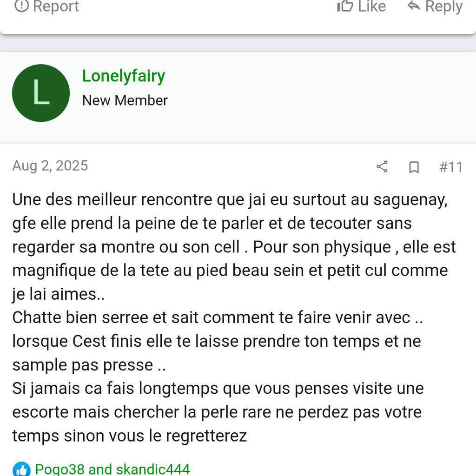Open Pogo38's profile from reactions list
Screen dimensions: 476x476
(x=59, y=469)
